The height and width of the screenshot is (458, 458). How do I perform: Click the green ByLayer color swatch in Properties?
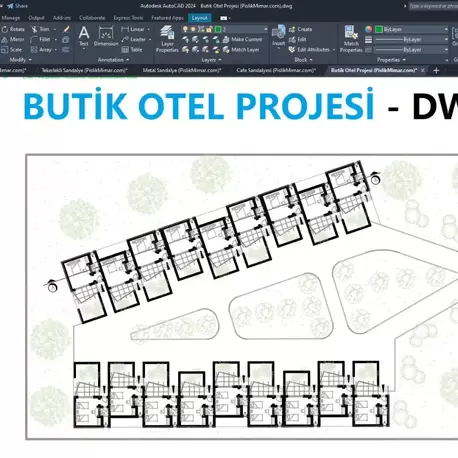379,29
